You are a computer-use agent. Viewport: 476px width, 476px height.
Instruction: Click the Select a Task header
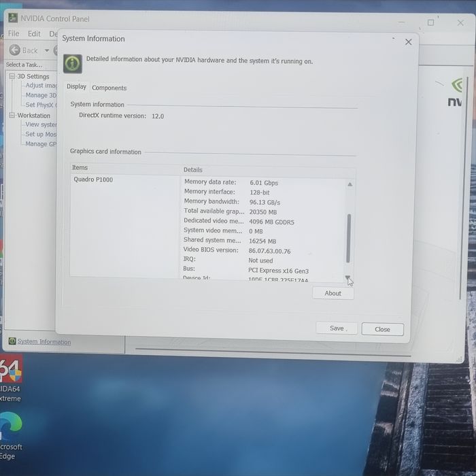(x=24, y=65)
